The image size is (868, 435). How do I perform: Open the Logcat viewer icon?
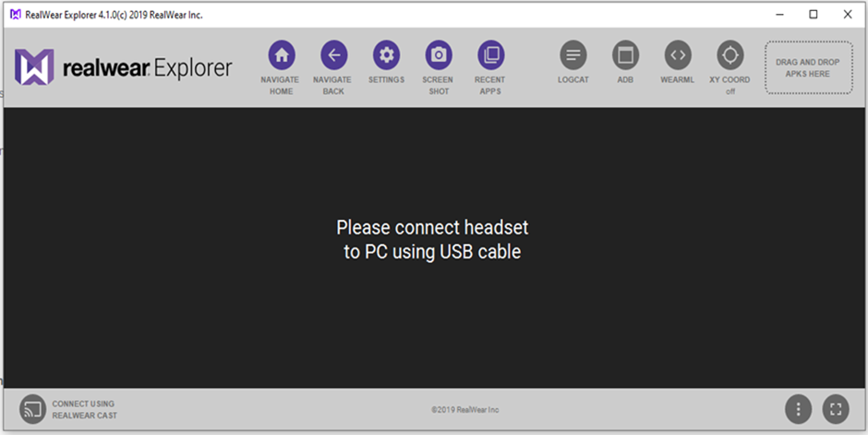point(573,55)
